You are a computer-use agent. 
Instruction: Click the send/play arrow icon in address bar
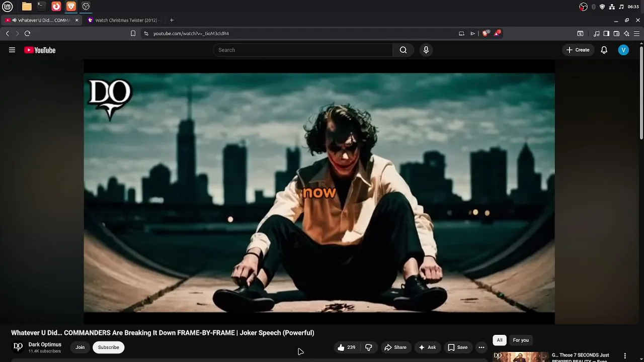coord(472,34)
